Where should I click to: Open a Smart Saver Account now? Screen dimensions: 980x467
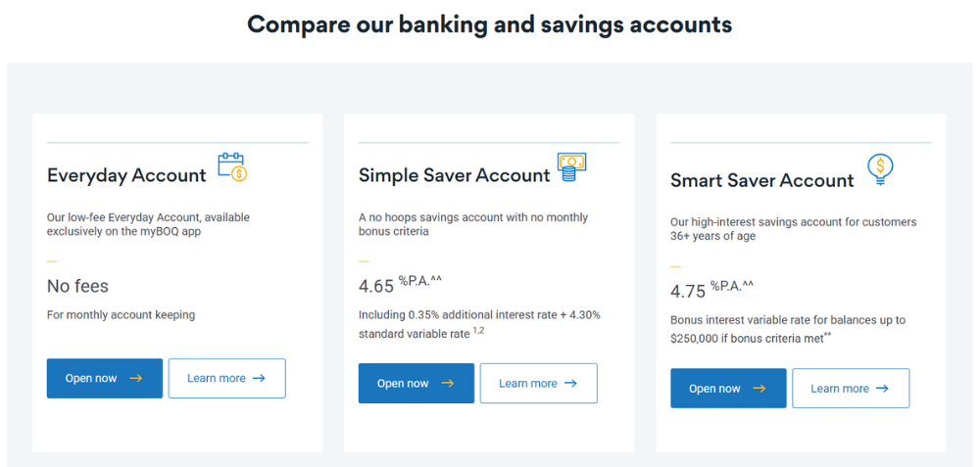click(x=728, y=389)
